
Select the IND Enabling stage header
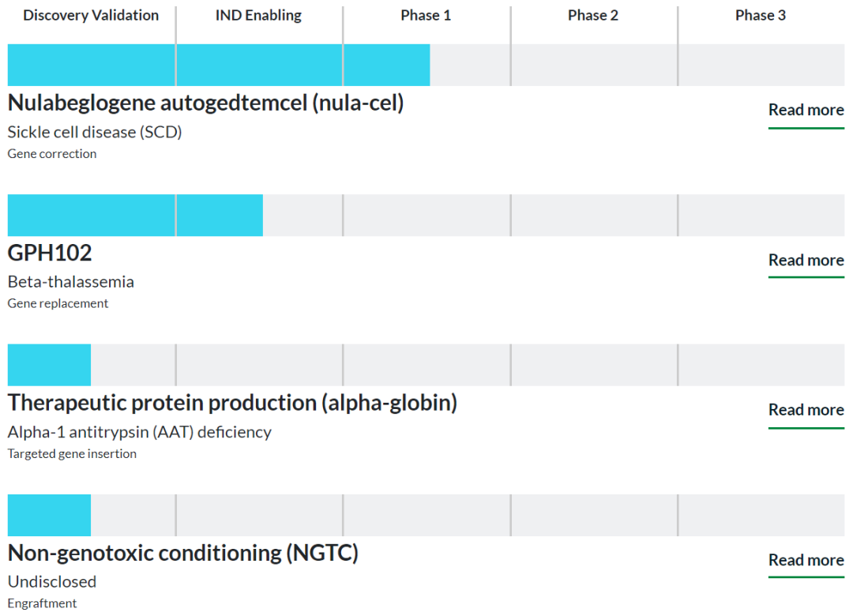(x=258, y=16)
